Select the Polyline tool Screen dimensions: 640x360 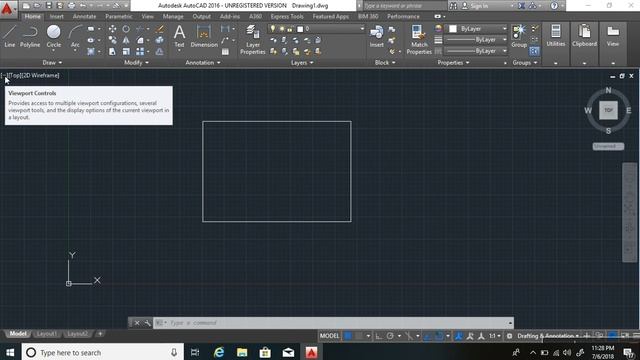pos(30,36)
